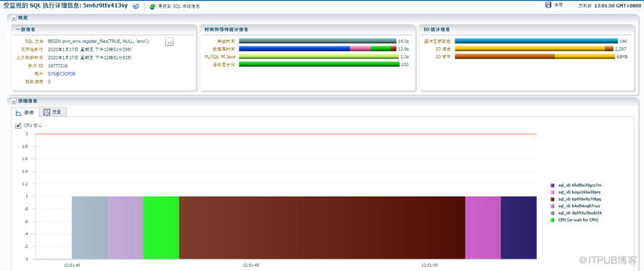Click legend swatch for sql_id bcqu16ba28prz

553,193
